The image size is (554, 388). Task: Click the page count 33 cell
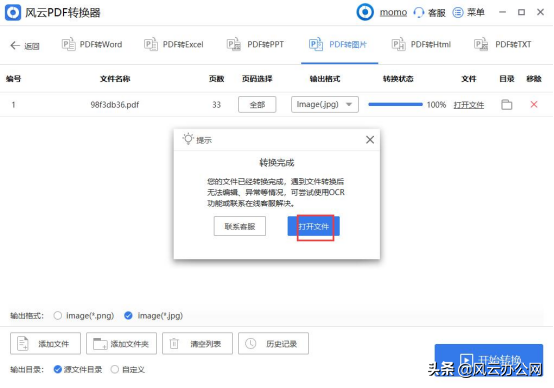[217, 105]
